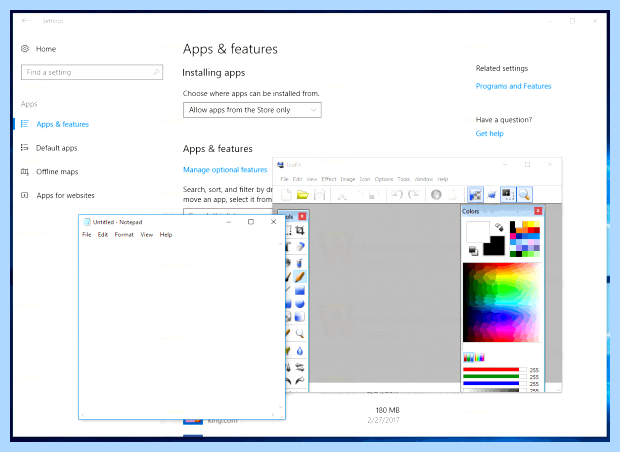Go back using the Settings back arrow
Screen dimensions: 620x452
click(x=25, y=21)
